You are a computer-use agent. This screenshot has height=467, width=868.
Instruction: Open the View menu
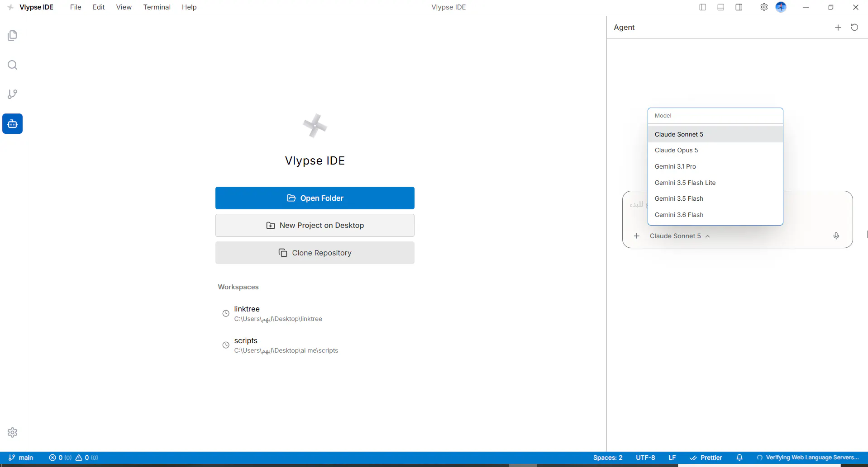point(124,7)
